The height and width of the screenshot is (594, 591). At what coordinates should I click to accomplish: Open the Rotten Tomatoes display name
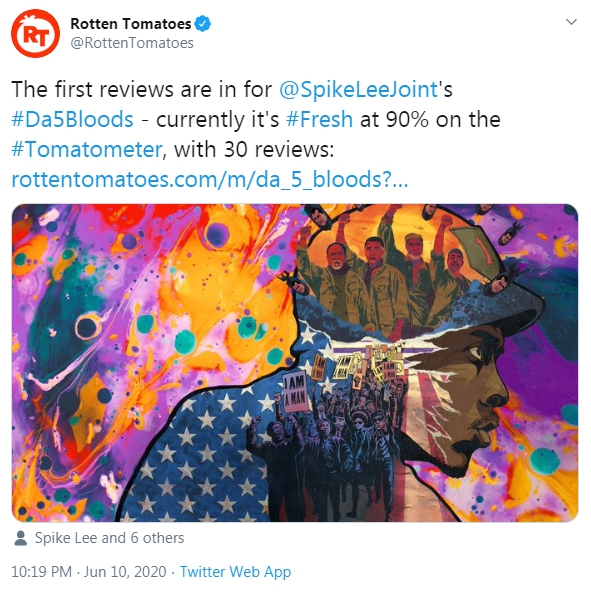[x=131, y=23]
